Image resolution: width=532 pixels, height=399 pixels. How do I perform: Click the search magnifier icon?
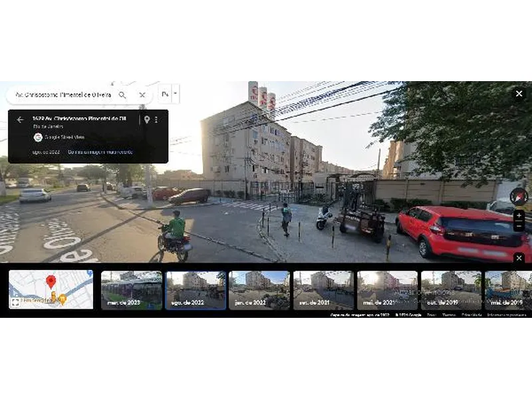coord(122,95)
